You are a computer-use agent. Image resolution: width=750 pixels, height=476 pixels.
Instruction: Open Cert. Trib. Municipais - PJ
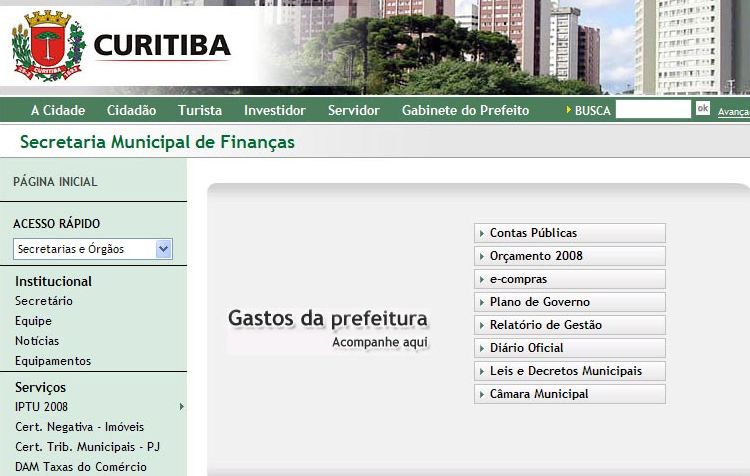coord(88,447)
